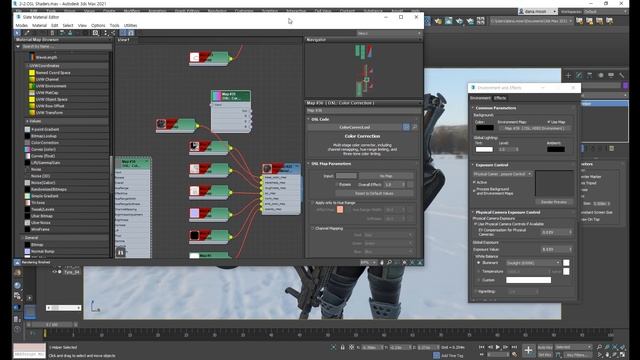Collapse the Common Parameters rollout
Screen dimensions: 640x360
[473, 108]
